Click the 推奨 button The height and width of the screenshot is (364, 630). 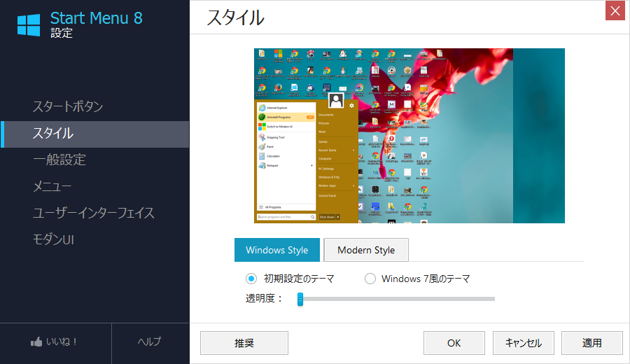pyautogui.click(x=244, y=343)
